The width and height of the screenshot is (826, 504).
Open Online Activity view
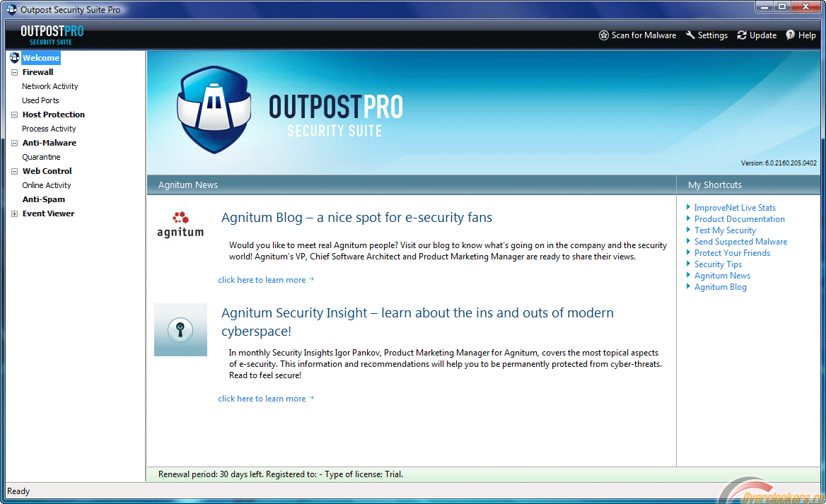point(47,185)
